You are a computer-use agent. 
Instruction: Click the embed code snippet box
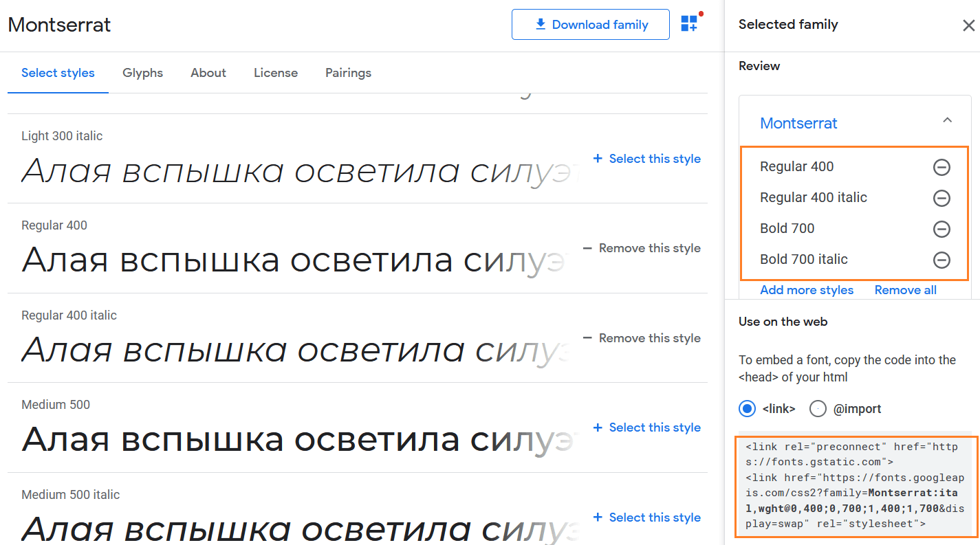[x=853, y=485]
